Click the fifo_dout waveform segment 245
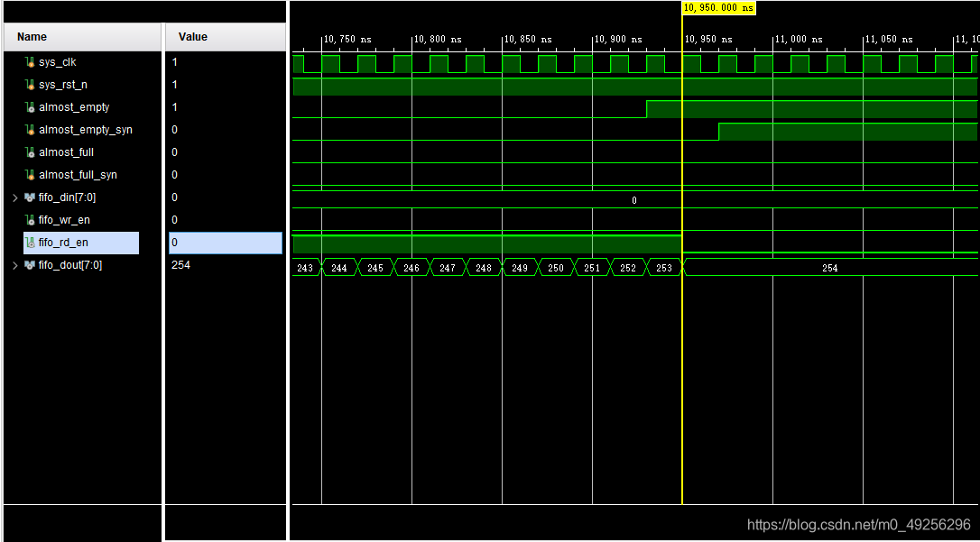 click(x=375, y=267)
